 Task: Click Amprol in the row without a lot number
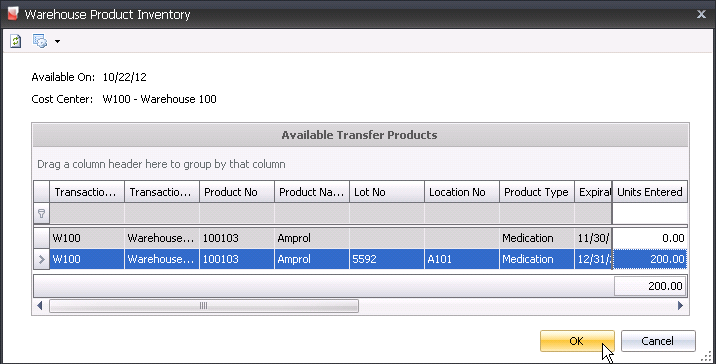[312, 238]
